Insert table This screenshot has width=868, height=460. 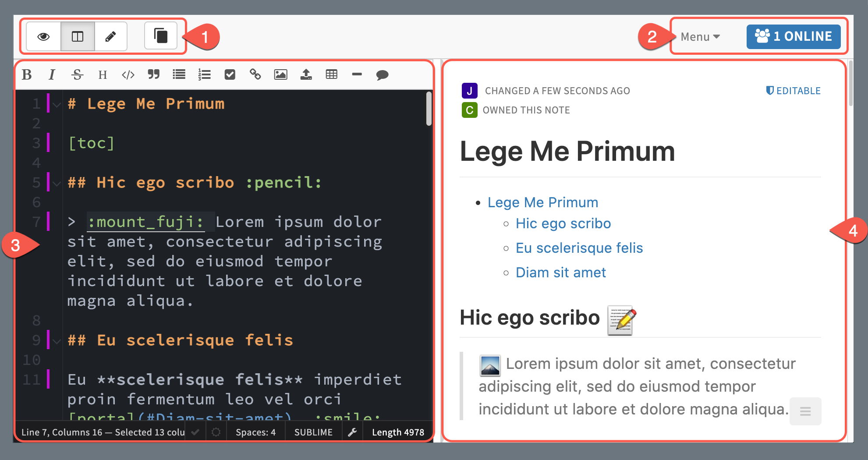click(332, 75)
